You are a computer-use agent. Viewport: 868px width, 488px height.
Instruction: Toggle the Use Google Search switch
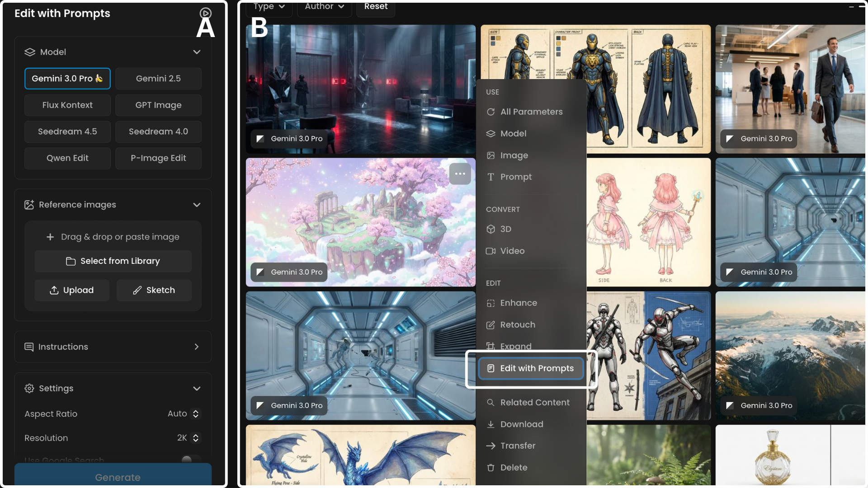(x=190, y=459)
